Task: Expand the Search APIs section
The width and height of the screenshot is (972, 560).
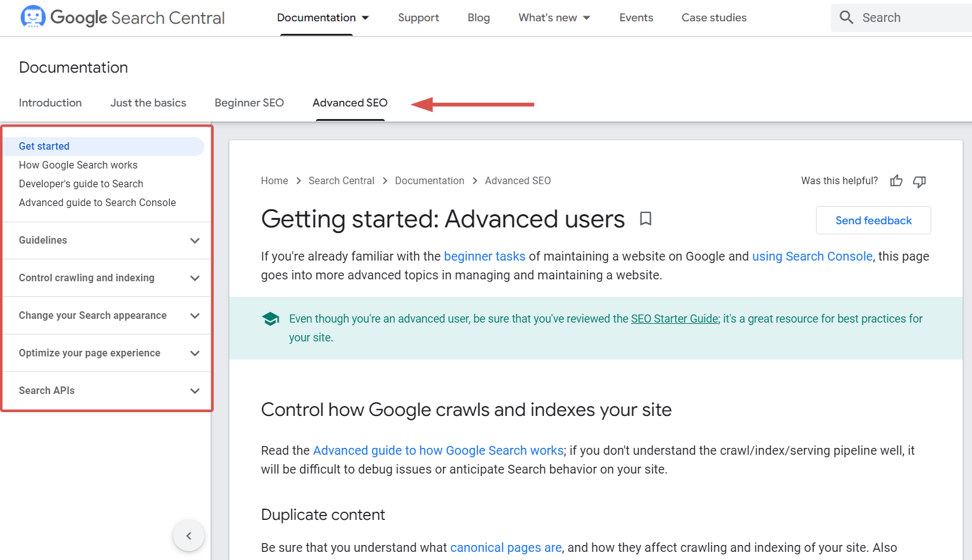Action: (x=107, y=391)
